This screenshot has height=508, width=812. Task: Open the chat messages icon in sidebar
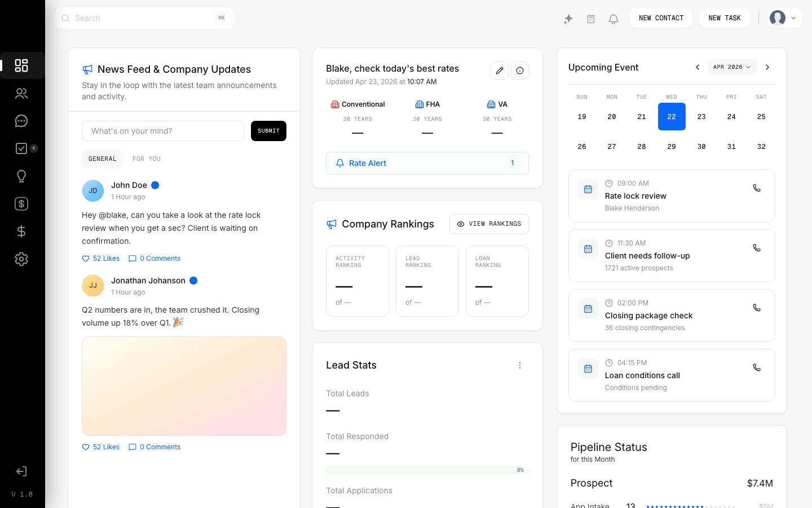click(x=21, y=121)
